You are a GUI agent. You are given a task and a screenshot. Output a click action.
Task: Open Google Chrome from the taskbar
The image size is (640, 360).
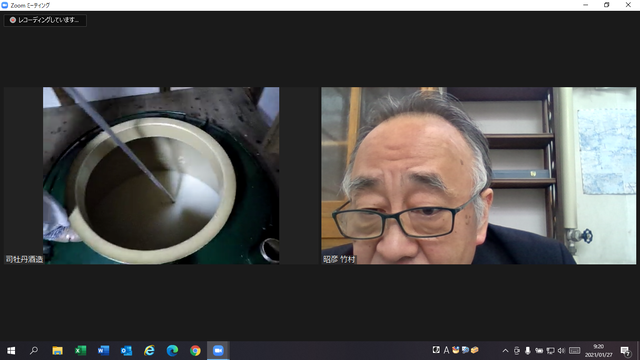[x=195, y=351]
